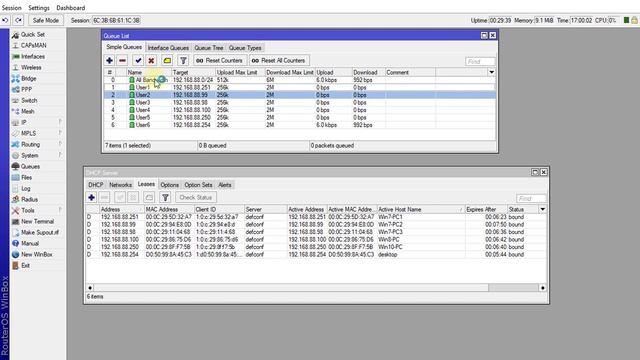Add new queue with plus icon
Screen dimensions: 640x360
pos(109,60)
